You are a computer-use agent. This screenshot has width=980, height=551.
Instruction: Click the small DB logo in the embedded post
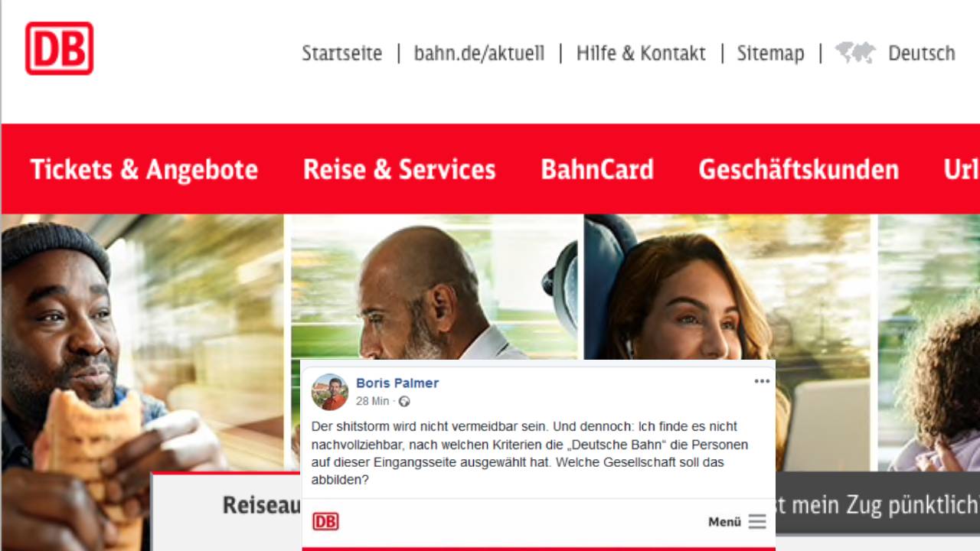325,521
